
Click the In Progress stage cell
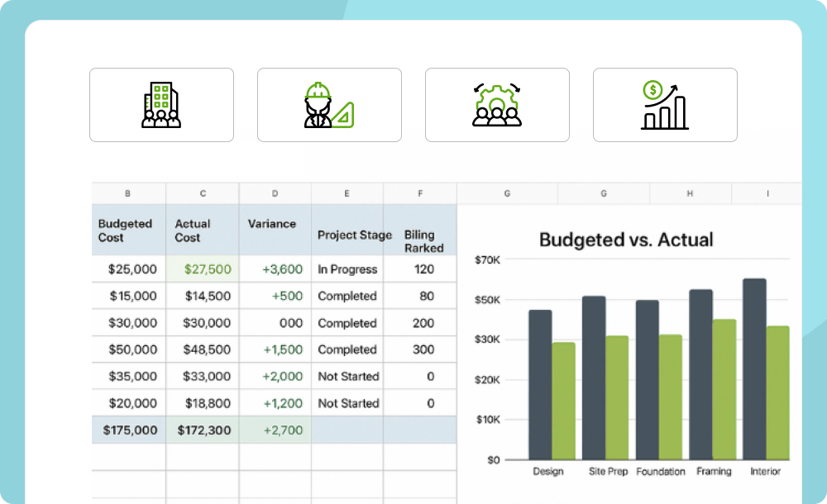point(347,269)
